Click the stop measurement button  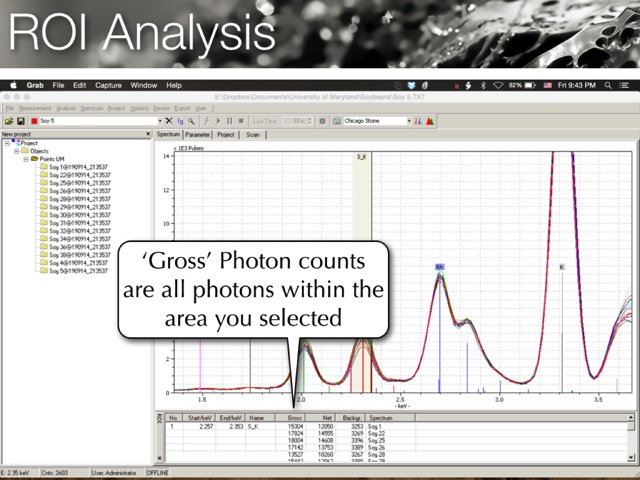[x=242, y=121]
